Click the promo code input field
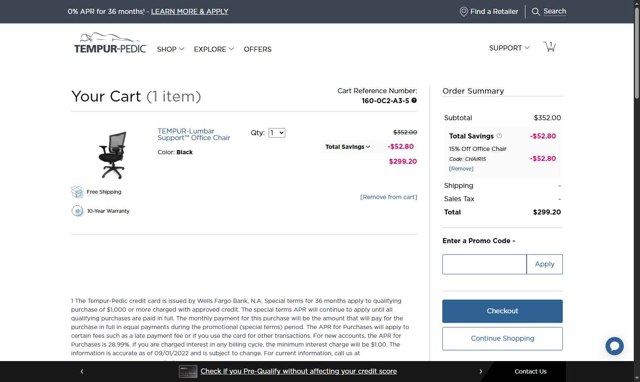 click(484, 264)
